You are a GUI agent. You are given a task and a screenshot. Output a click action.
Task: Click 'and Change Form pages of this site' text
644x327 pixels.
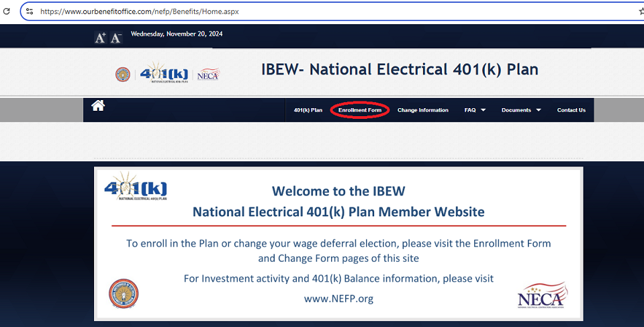pyautogui.click(x=338, y=259)
